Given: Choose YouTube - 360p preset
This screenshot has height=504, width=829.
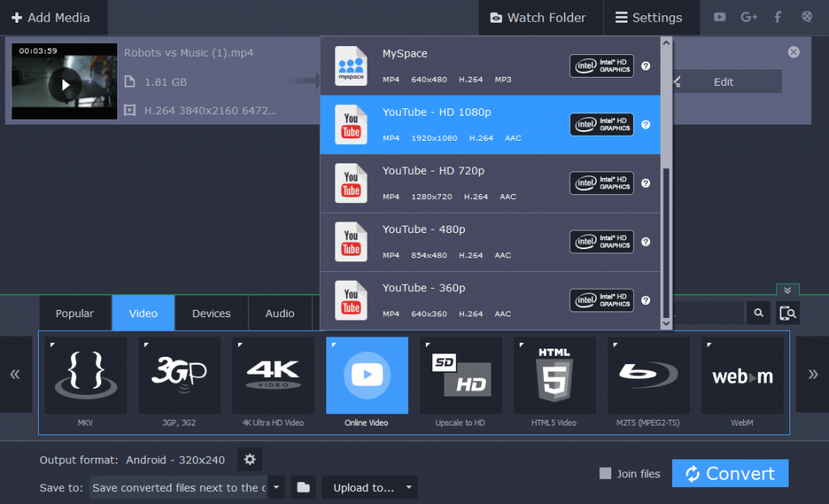Looking at the screenshot, I should (490, 301).
